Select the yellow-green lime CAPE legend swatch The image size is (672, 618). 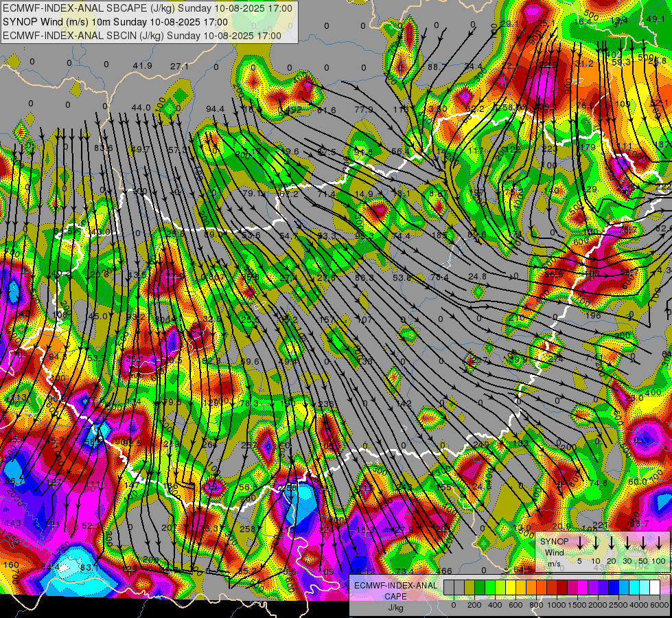click(500, 587)
